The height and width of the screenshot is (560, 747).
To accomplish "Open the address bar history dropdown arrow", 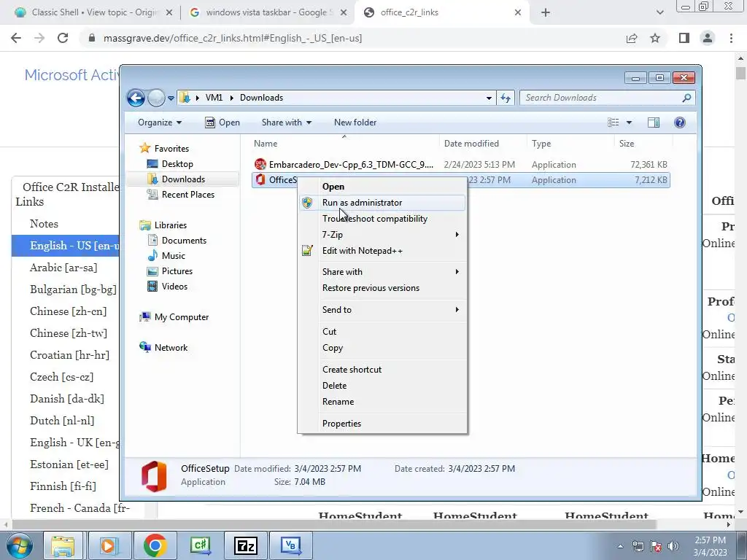I will pyautogui.click(x=489, y=98).
